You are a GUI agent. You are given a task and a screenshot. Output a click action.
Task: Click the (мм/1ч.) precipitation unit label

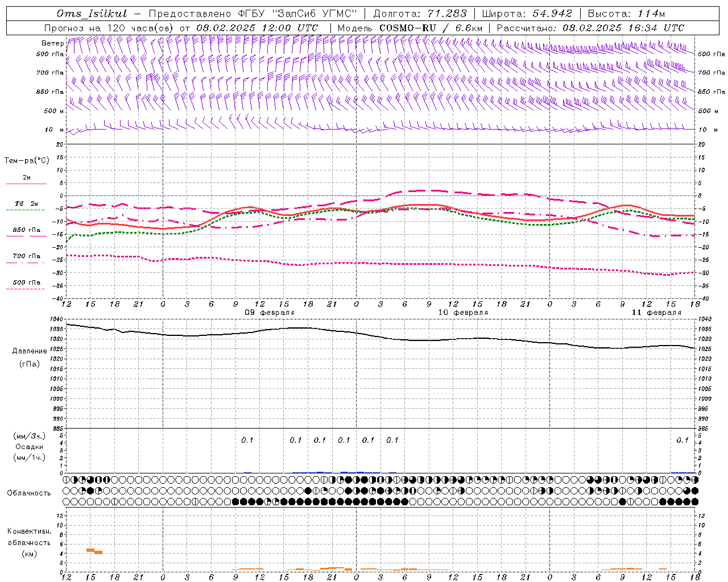coord(30,458)
